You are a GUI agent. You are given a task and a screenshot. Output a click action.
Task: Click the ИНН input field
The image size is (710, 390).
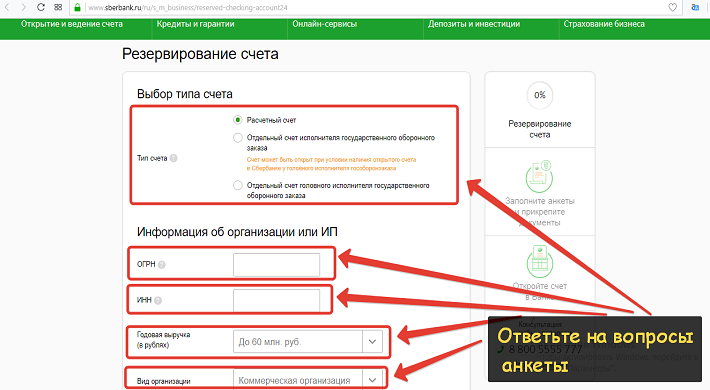click(x=276, y=300)
